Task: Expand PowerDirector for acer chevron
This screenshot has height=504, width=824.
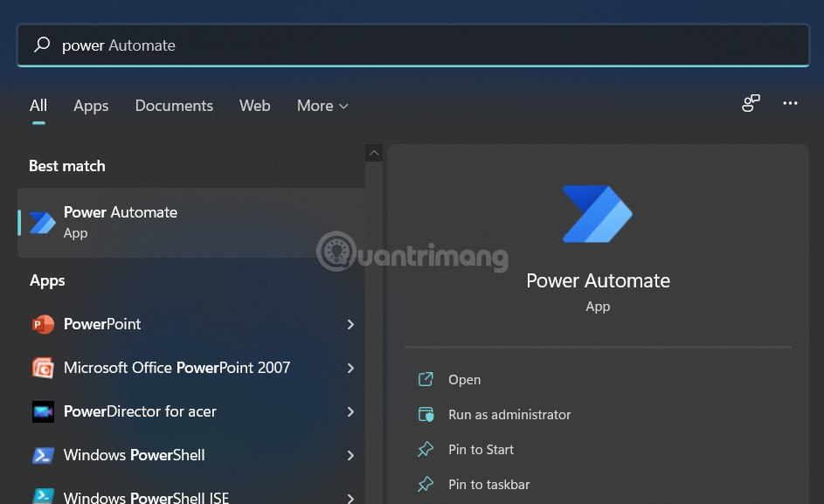Action: [x=350, y=411]
